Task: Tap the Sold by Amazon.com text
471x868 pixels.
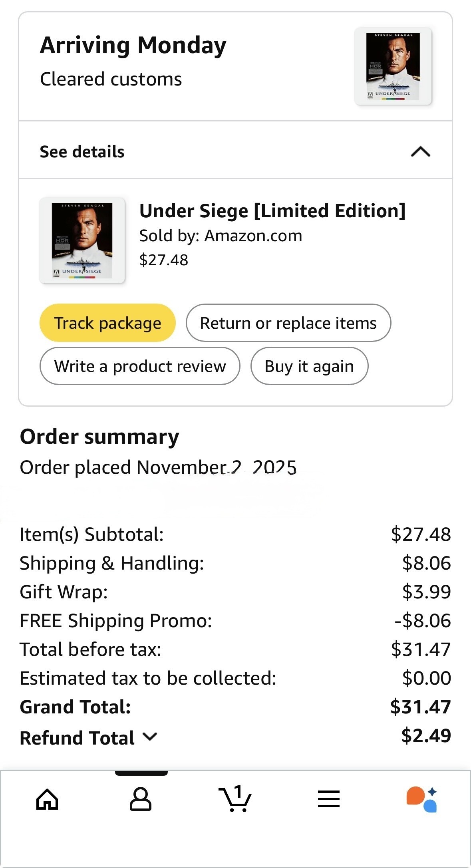Action: click(x=221, y=236)
